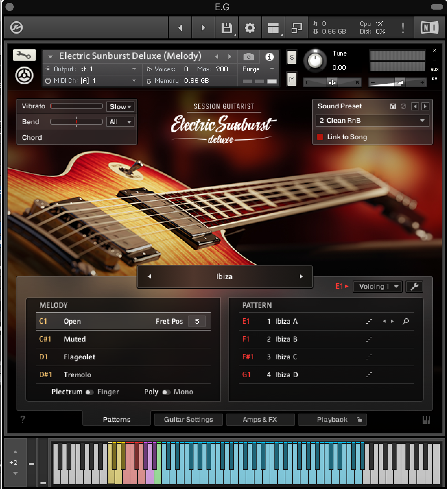The width and height of the screenshot is (448, 489).
Task: Click the wrench icon next to Voicing
Action: click(x=414, y=287)
